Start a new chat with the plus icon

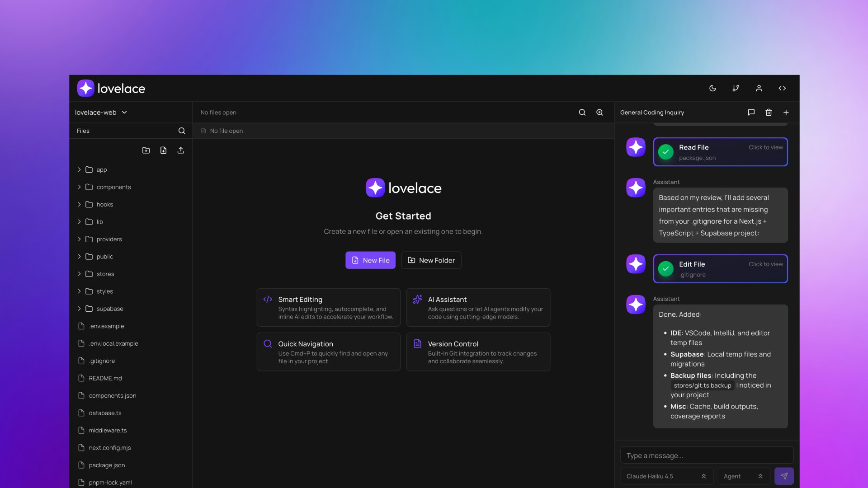[786, 113]
